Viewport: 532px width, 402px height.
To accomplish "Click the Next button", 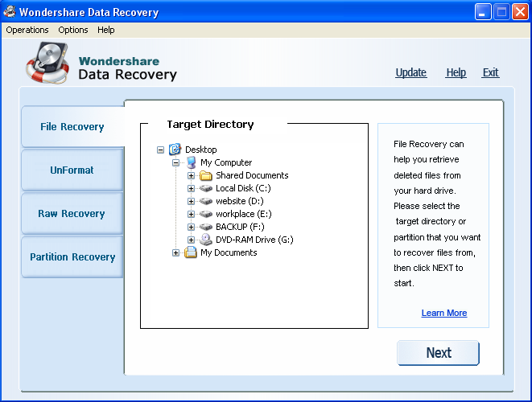I will point(439,353).
